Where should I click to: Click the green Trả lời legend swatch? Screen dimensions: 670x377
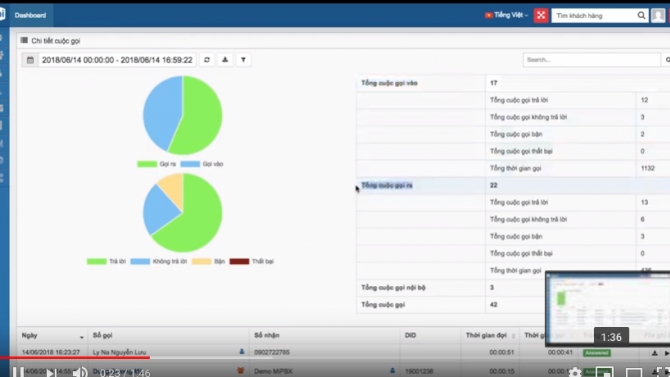97,262
